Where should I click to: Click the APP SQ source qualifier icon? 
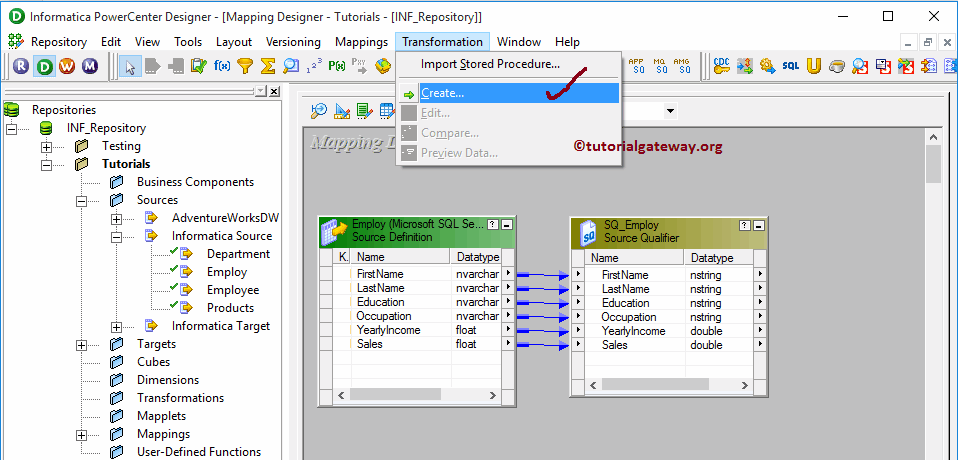coord(637,66)
